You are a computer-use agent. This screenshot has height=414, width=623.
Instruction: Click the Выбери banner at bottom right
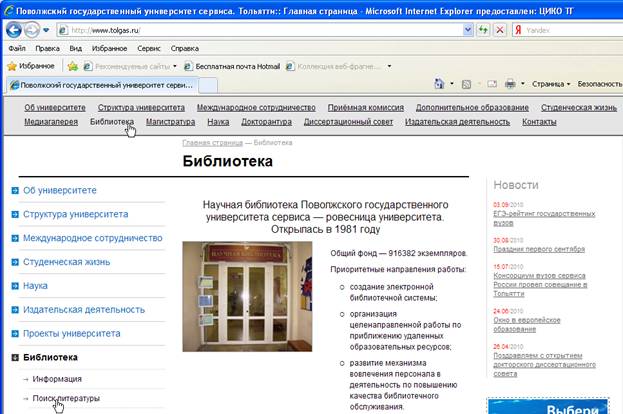[548, 406]
